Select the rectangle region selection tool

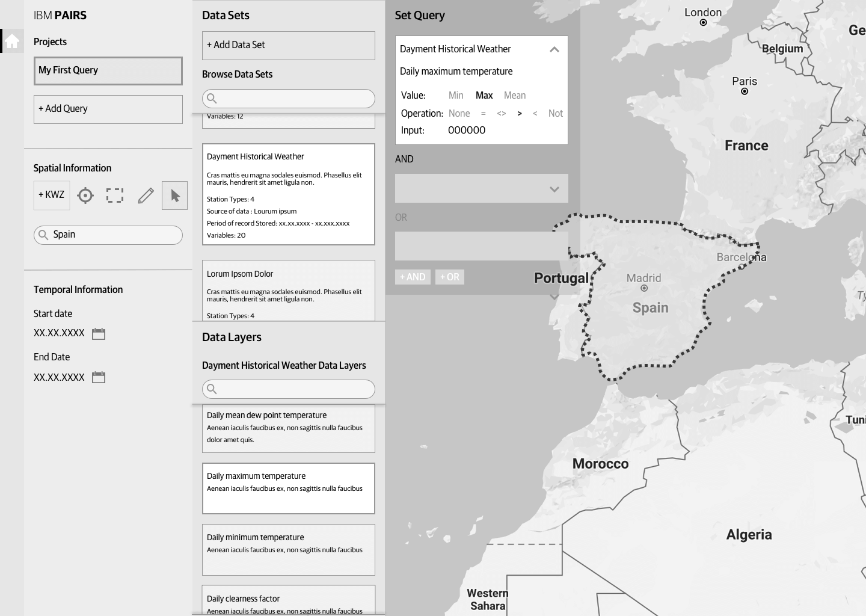pyautogui.click(x=114, y=196)
